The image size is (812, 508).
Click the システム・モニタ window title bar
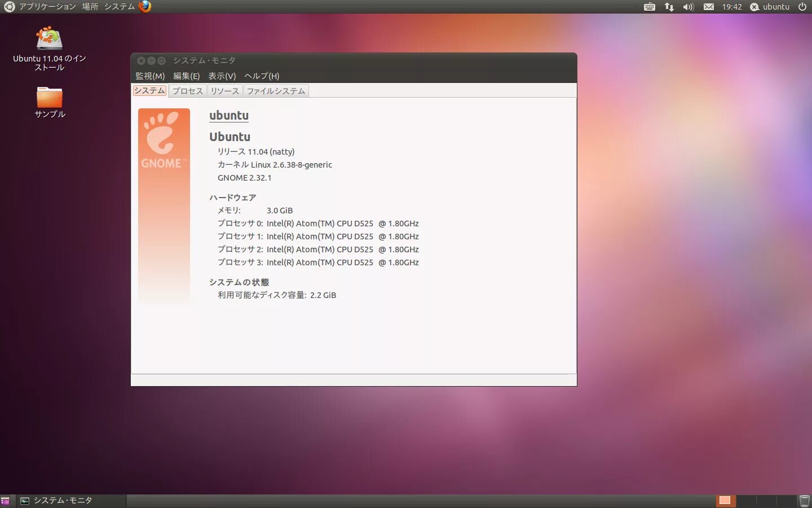coord(354,60)
